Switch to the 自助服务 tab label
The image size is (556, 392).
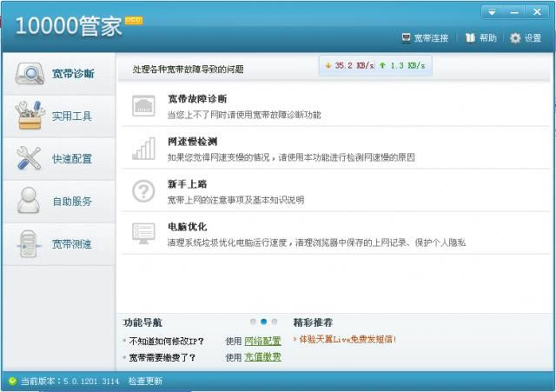[x=72, y=201]
